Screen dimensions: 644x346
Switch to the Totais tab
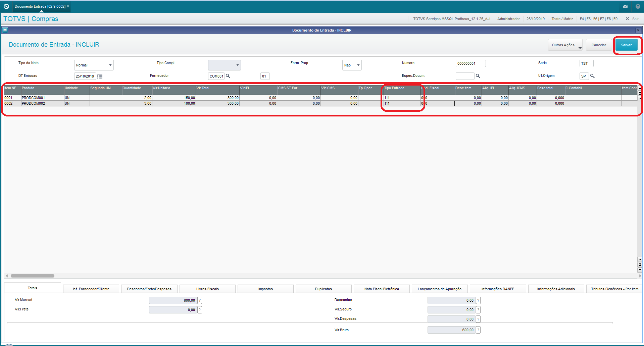[33, 288]
